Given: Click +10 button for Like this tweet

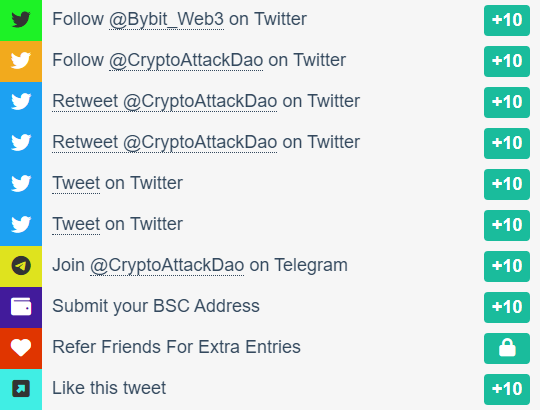Looking at the screenshot, I should click(x=507, y=389).
